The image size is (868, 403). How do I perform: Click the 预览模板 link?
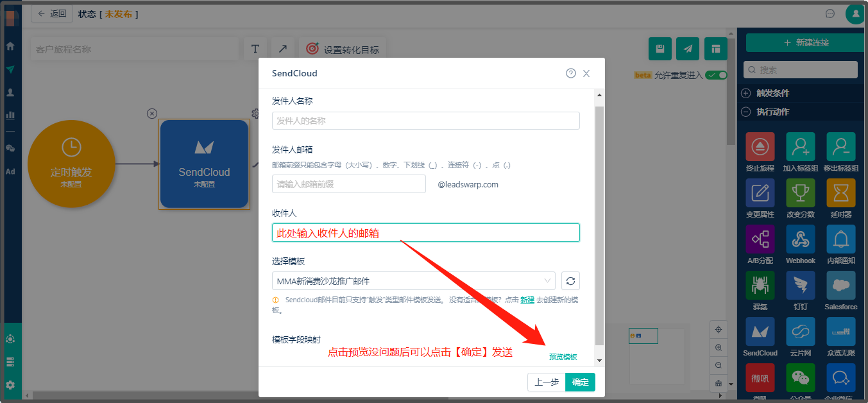pos(563,357)
